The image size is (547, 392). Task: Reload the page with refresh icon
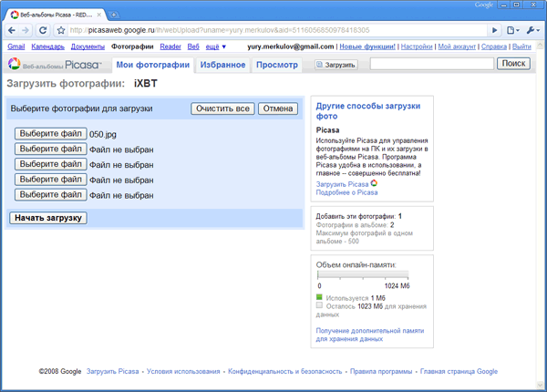pyautogui.click(x=43, y=30)
